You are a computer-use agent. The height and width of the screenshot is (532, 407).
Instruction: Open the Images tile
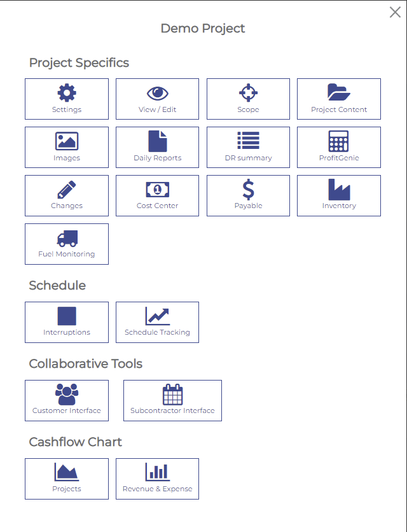pyautogui.click(x=67, y=147)
